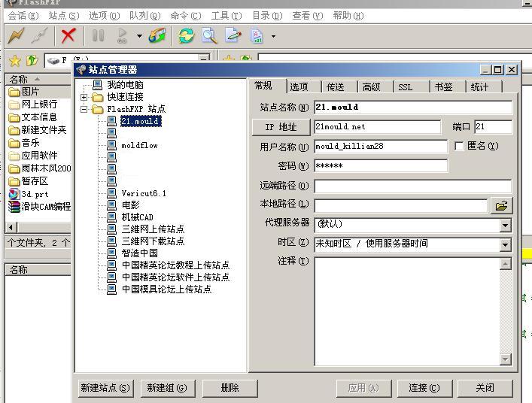The width and height of the screenshot is (532, 403).
Task: Open the 代理服务器 dropdown
Action: pos(505,225)
